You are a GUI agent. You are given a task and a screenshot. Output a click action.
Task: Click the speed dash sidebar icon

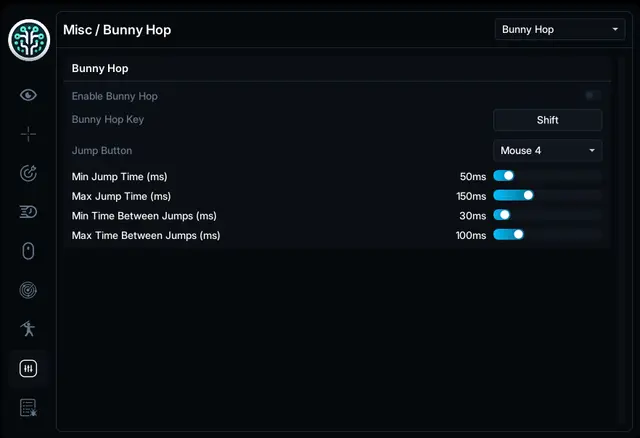click(28, 212)
